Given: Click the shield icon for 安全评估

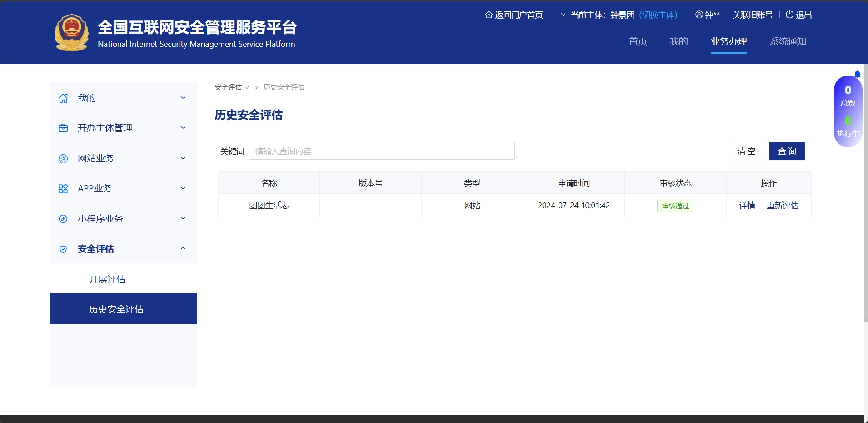Looking at the screenshot, I should [63, 249].
